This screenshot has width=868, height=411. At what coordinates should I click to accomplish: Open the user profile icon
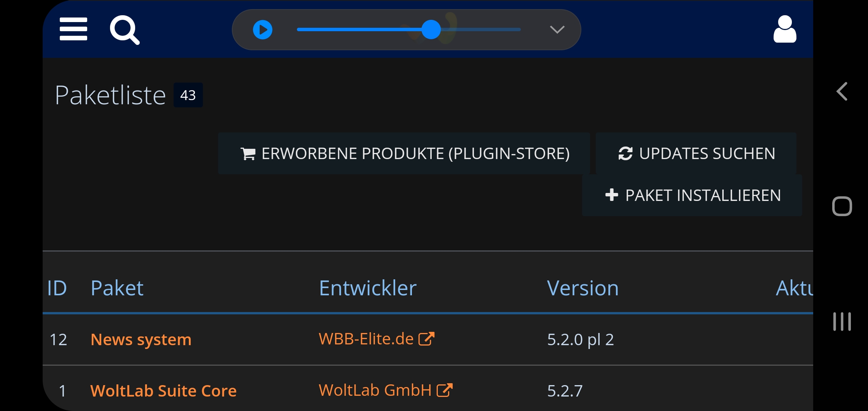tap(785, 29)
